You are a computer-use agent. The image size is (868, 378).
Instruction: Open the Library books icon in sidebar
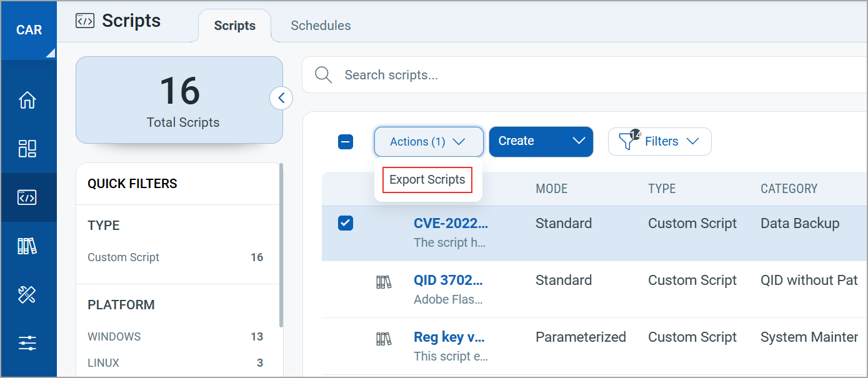[27, 246]
